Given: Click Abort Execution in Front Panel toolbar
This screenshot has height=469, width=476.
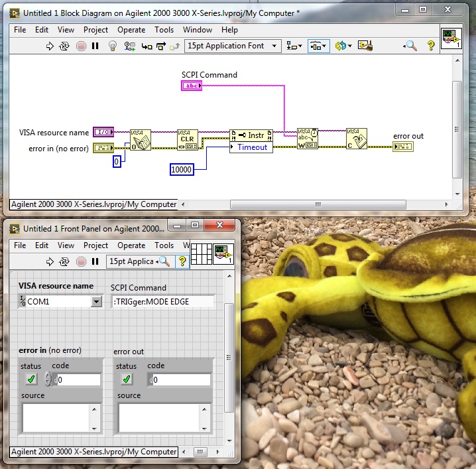Looking at the screenshot, I should (81, 261).
